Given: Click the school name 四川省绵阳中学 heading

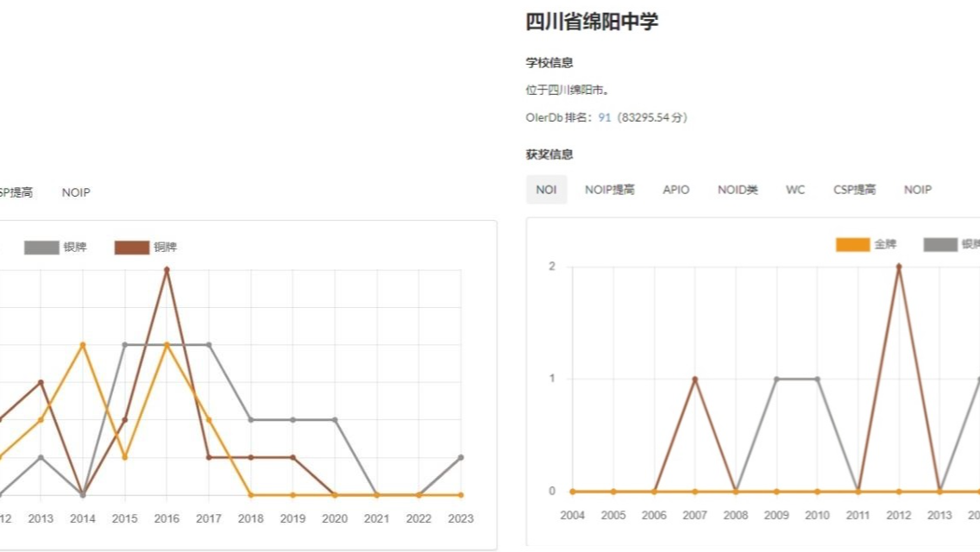Looking at the screenshot, I should click(x=594, y=21).
